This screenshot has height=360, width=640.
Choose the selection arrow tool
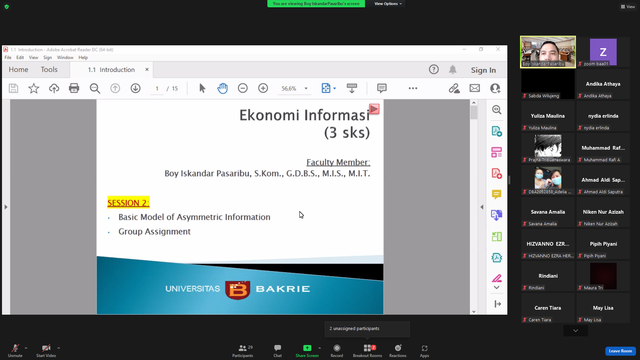pyautogui.click(x=202, y=88)
